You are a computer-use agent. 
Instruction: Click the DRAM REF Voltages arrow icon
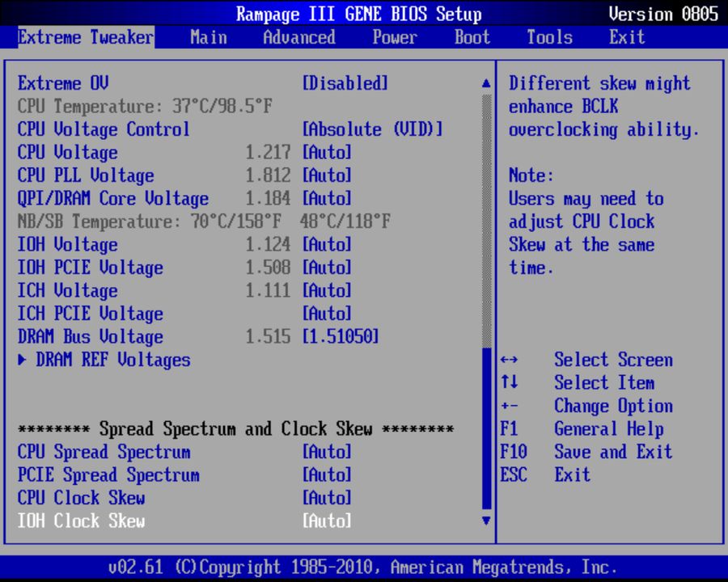(21, 360)
